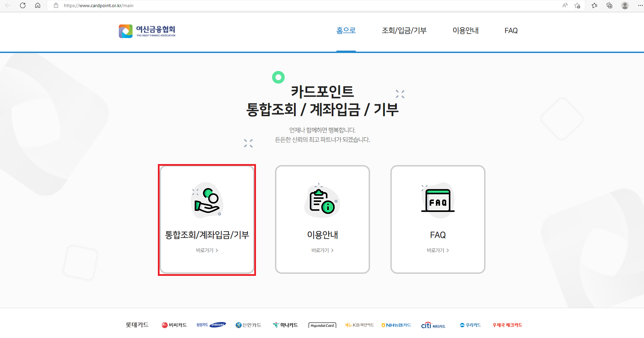The image size is (644, 338).
Task: Click the 하나카드 logo
Action: pyautogui.click(x=285, y=325)
